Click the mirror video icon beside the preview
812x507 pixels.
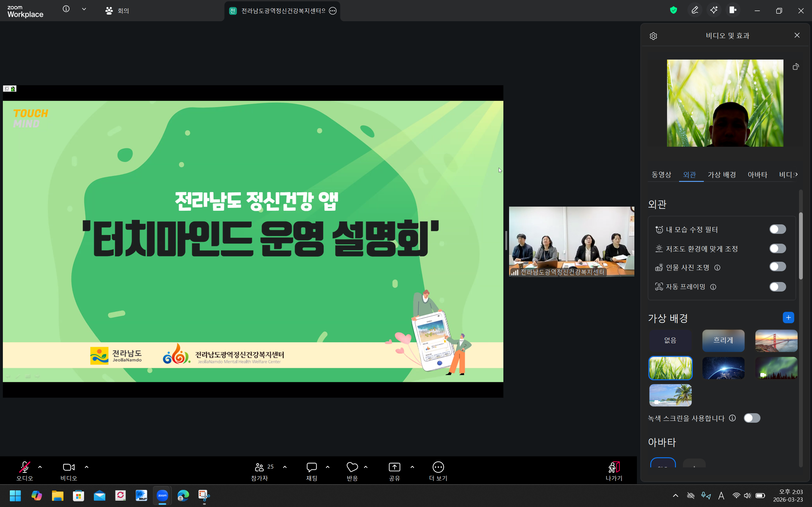point(796,67)
